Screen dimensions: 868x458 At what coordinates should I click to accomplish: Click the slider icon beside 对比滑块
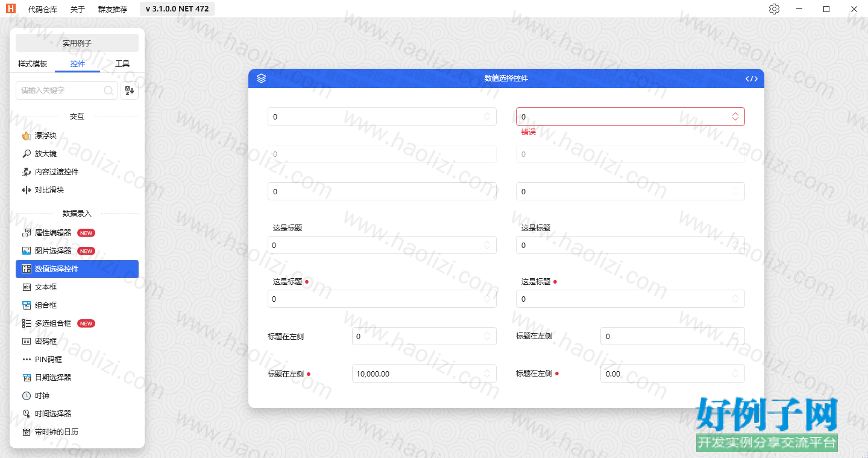coord(27,190)
